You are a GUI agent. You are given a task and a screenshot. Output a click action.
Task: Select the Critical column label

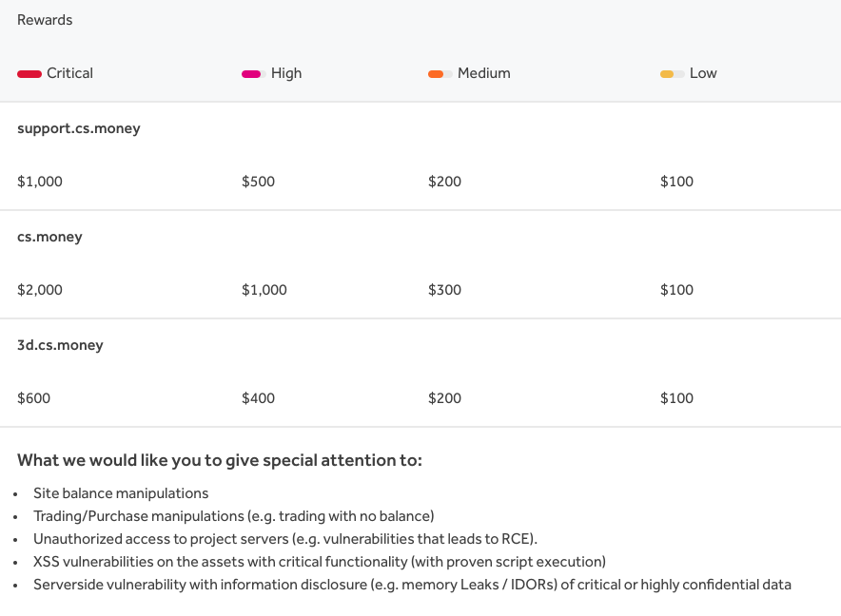(x=69, y=73)
